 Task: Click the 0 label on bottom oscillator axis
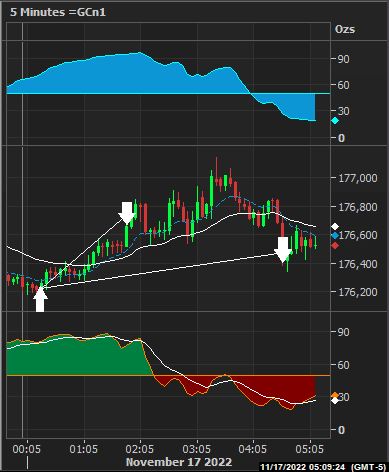pos(341,430)
